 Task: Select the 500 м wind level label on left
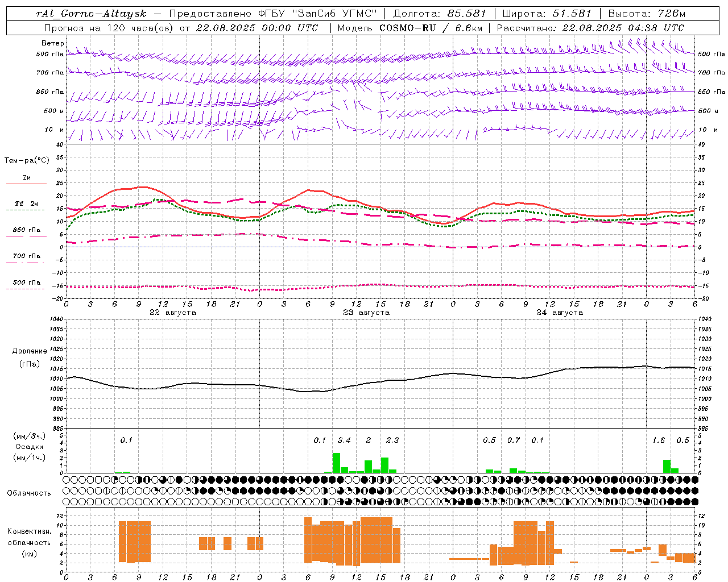click(x=54, y=111)
